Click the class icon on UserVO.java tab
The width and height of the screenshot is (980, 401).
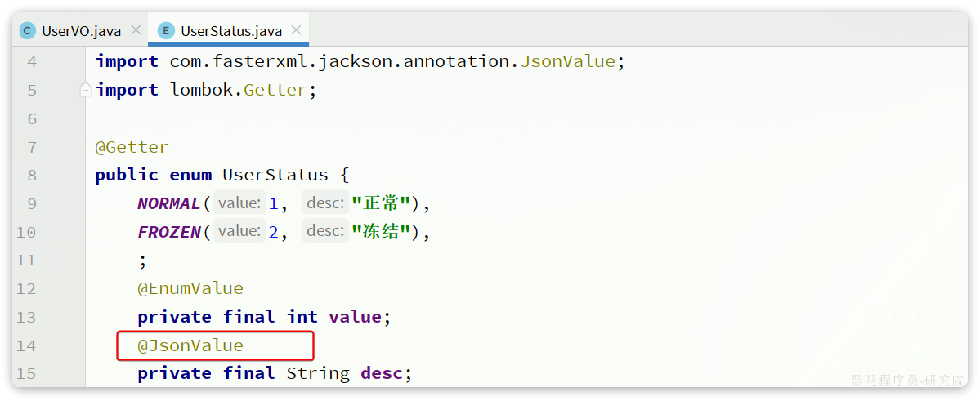(28, 30)
